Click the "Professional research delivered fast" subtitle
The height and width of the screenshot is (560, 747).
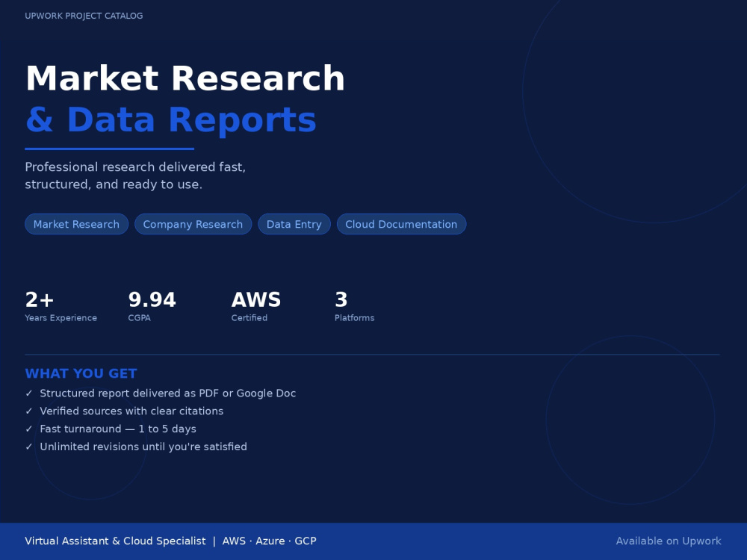pos(135,167)
